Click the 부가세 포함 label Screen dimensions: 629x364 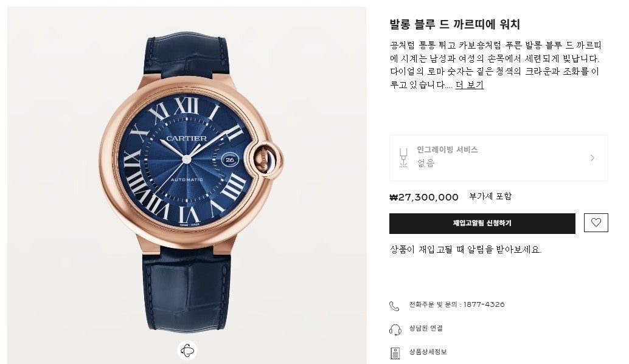(490, 196)
